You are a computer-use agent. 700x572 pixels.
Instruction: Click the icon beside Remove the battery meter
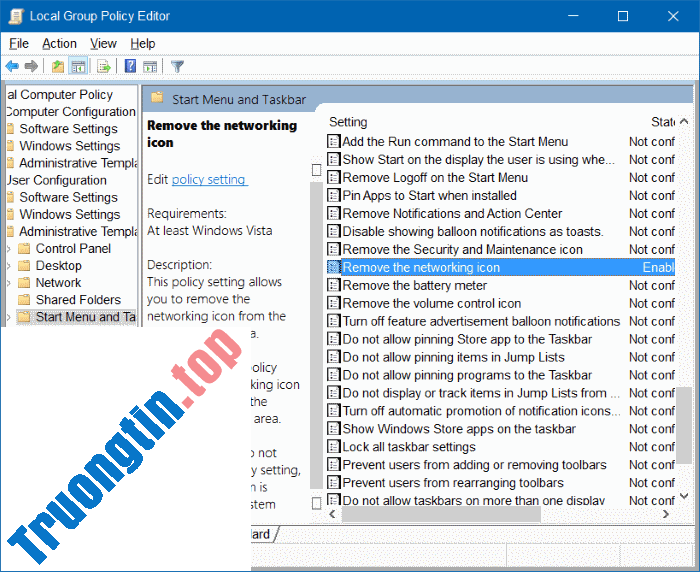tap(333, 285)
